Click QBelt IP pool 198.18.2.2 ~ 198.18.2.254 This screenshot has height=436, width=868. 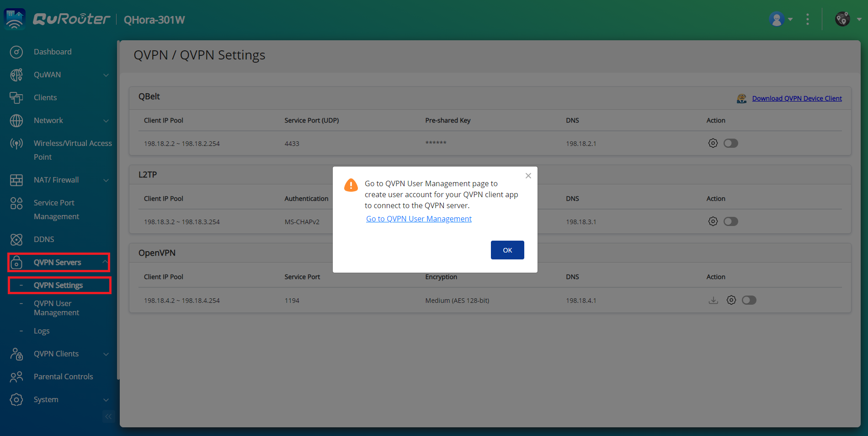182,144
